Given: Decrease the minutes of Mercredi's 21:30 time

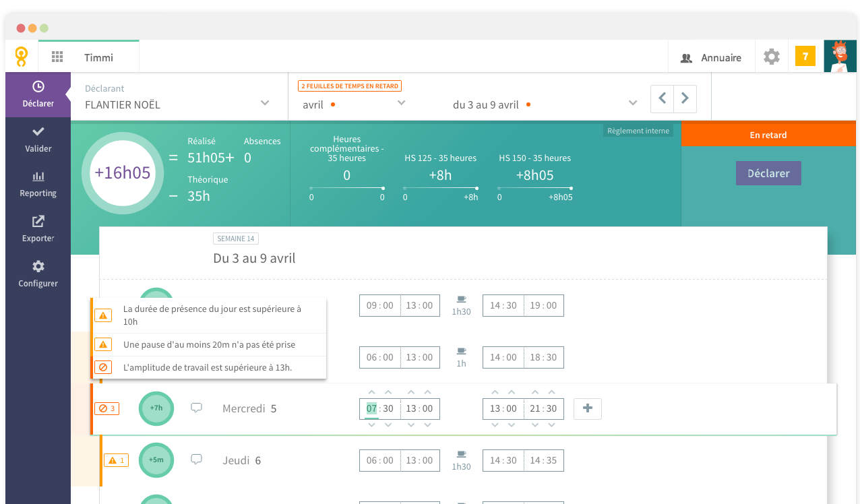Looking at the screenshot, I should coord(551,425).
